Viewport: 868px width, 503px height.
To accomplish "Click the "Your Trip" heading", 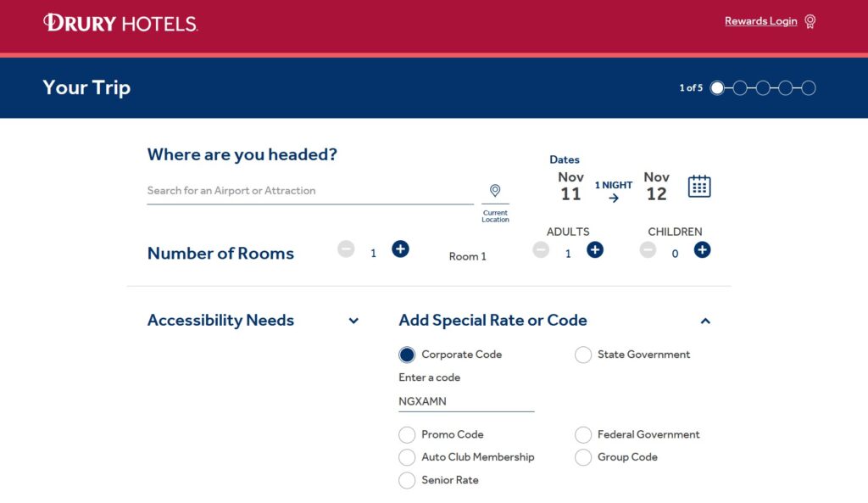I will [87, 87].
